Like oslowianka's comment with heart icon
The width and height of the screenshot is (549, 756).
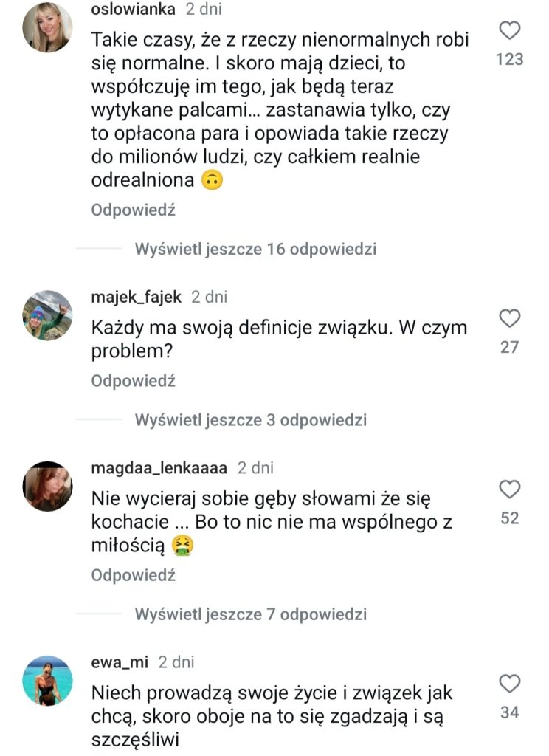[x=510, y=30]
